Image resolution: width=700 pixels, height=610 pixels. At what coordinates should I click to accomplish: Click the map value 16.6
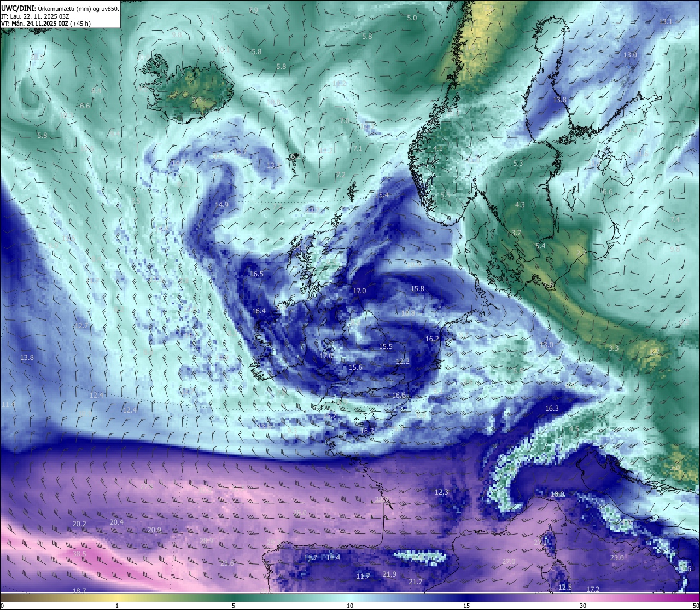(x=399, y=395)
